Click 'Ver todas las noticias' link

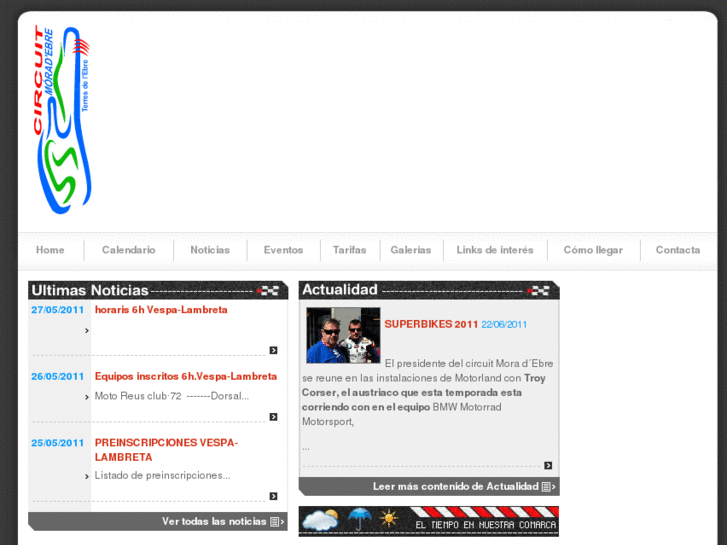point(214,521)
